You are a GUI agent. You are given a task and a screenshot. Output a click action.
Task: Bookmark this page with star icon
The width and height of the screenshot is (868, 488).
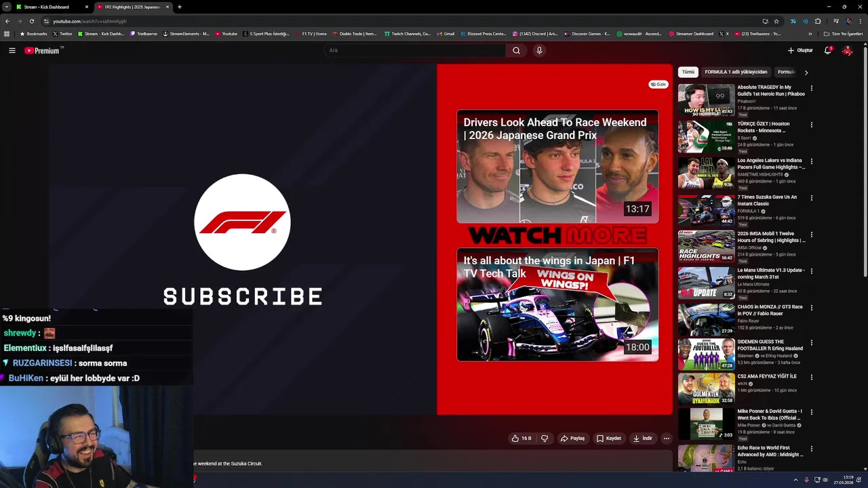(776, 21)
